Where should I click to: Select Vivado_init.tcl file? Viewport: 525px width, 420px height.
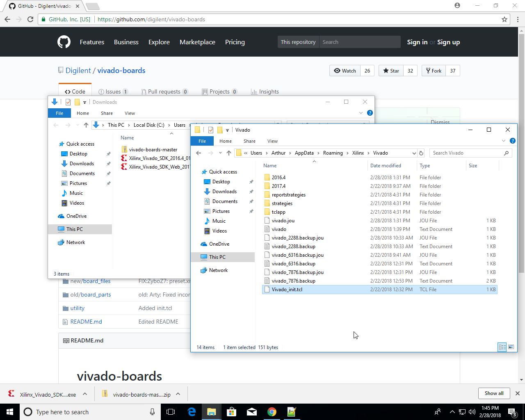point(379,290)
